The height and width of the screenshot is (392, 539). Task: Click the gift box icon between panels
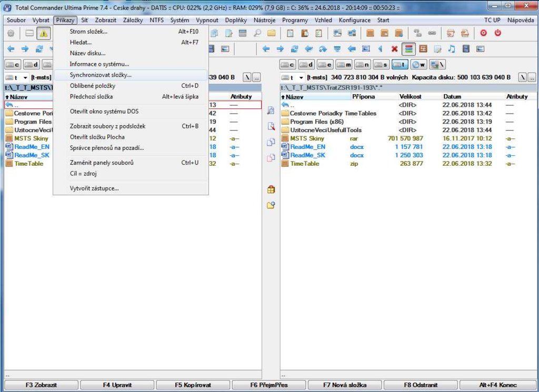[x=271, y=189]
